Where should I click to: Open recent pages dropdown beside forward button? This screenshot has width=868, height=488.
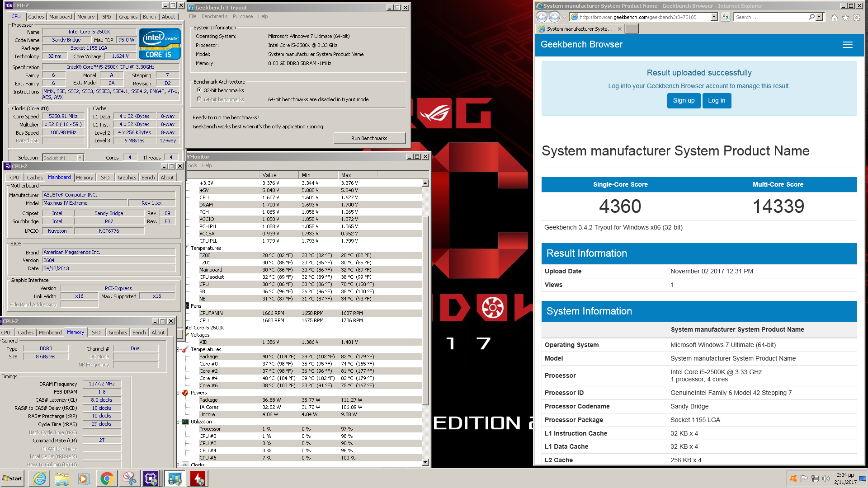[564, 17]
